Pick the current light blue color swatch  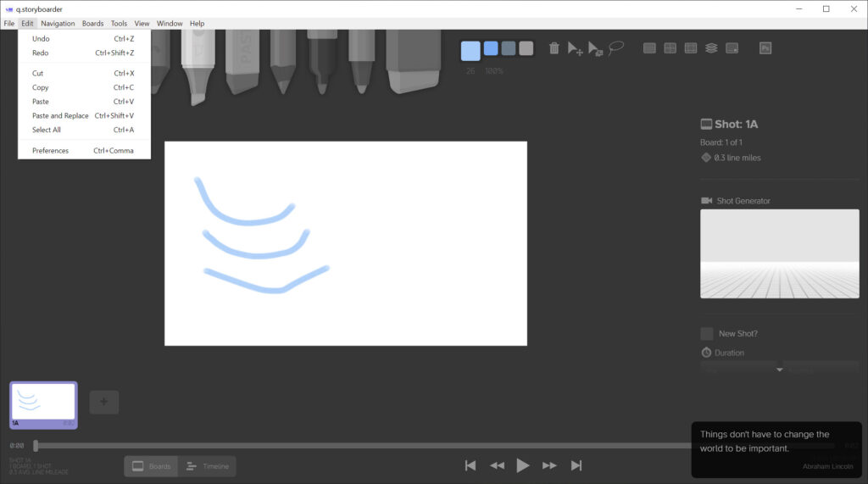[470, 50]
